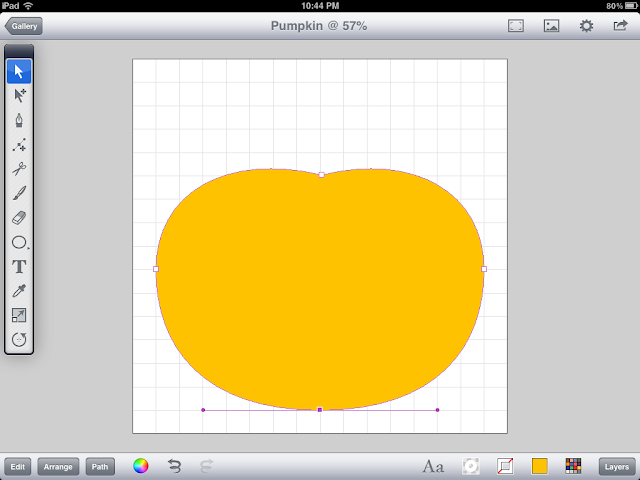
Task: Select the left edge anchor point
Action: point(156,269)
